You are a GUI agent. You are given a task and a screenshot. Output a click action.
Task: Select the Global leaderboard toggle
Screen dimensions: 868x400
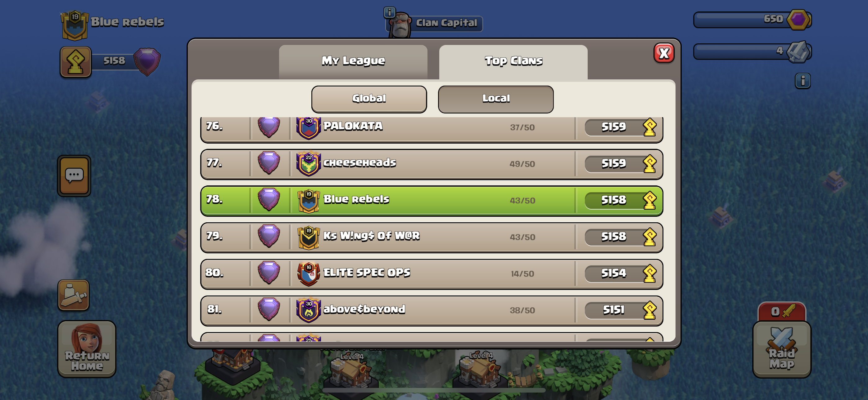click(369, 99)
